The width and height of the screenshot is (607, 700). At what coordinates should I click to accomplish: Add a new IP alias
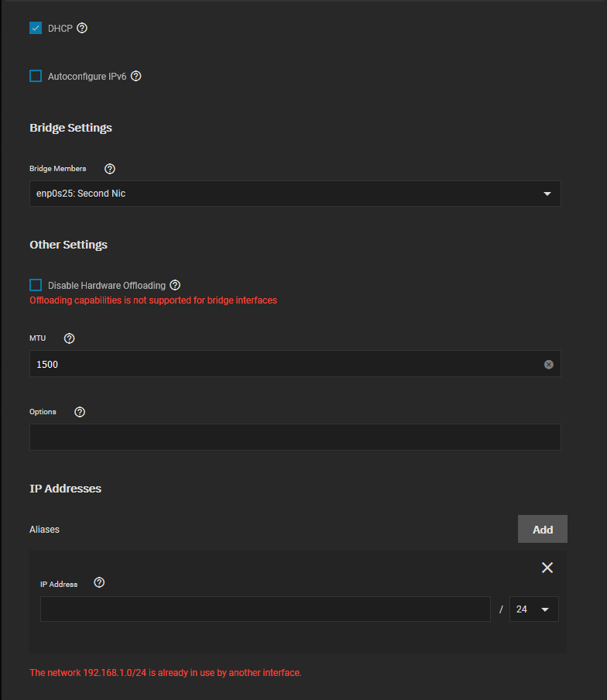pyautogui.click(x=543, y=529)
